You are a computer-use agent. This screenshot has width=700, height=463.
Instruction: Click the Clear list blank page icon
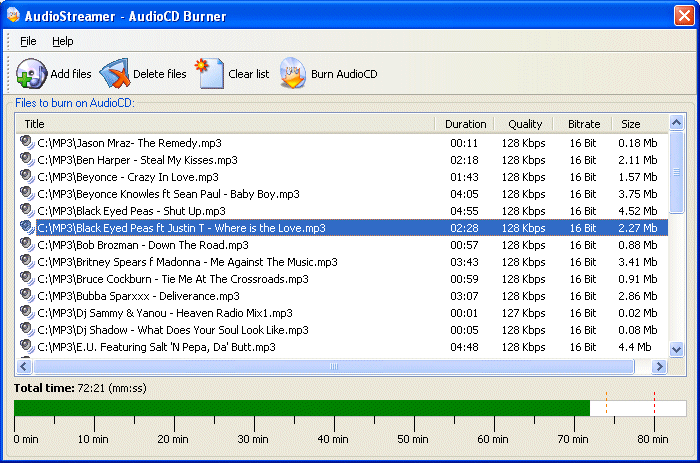pos(209,74)
